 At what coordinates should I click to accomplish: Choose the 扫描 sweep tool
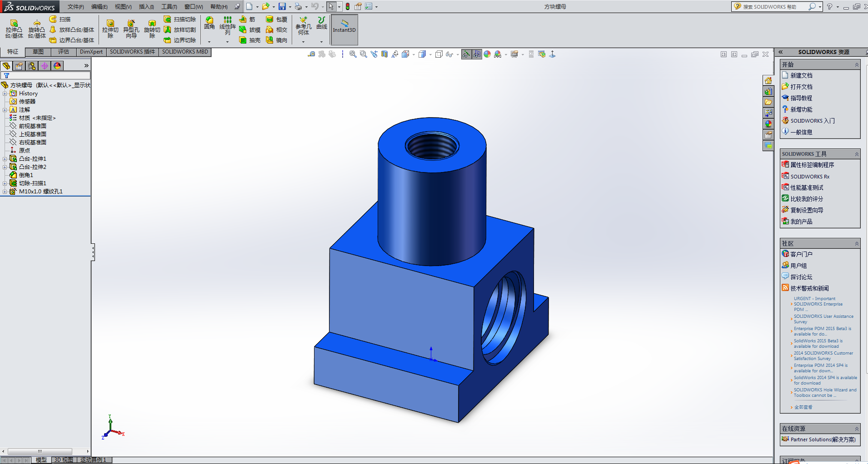pos(60,19)
